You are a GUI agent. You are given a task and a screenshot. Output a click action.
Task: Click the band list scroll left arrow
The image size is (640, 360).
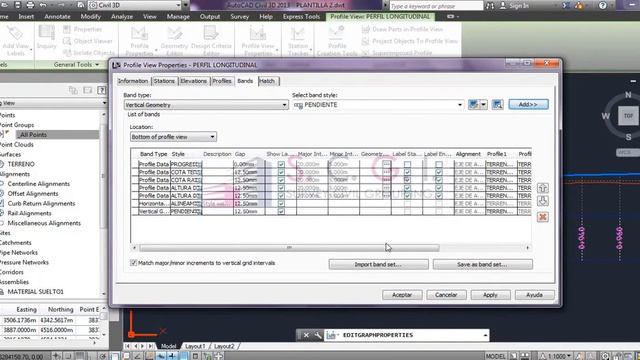pos(134,248)
